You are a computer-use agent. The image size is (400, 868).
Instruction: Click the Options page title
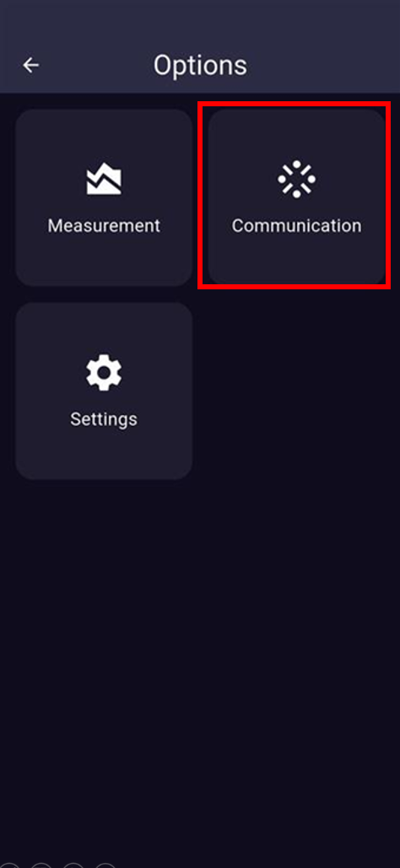pyautogui.click(x=200, y=66)
